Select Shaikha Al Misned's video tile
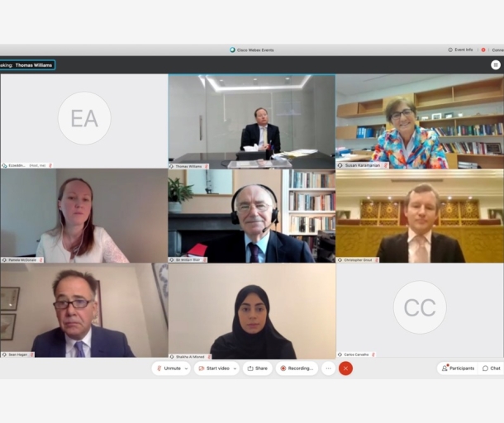This screenshot has width=504, height=423. point(252,311)
